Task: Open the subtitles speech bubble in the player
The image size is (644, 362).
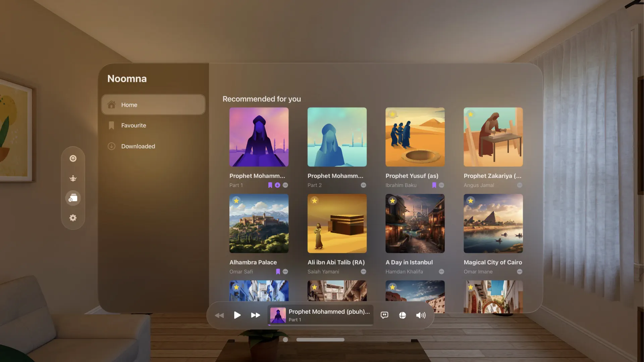Action: [x=384, y=315]
